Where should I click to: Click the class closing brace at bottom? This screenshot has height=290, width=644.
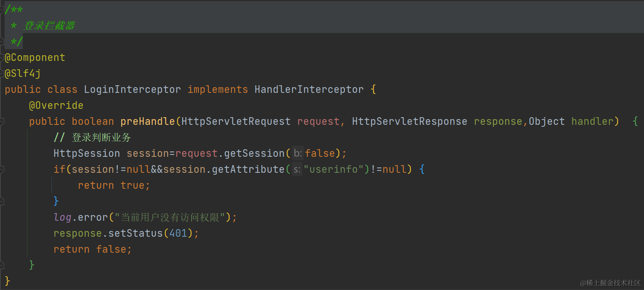[7, 281]
